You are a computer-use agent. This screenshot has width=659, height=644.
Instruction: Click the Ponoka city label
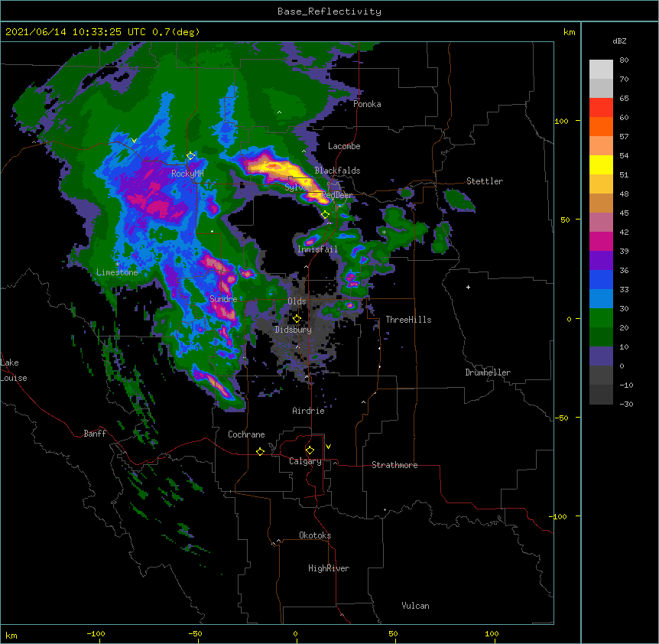pos(367,104)
